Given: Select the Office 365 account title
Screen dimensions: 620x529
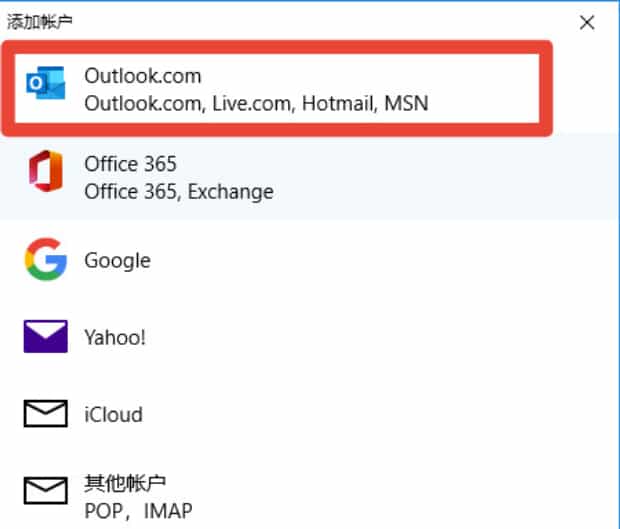Looking at the screenshot, I should [130, 164].
